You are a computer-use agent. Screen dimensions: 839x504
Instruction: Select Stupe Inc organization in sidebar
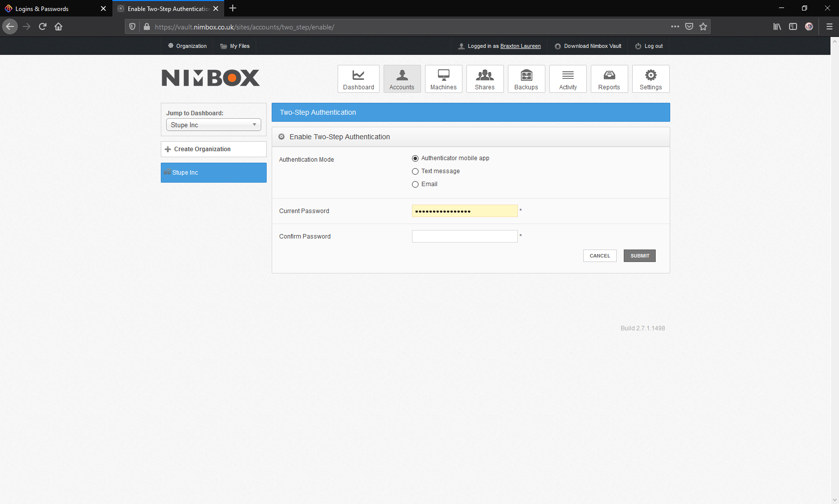click(x=214, y=173)
